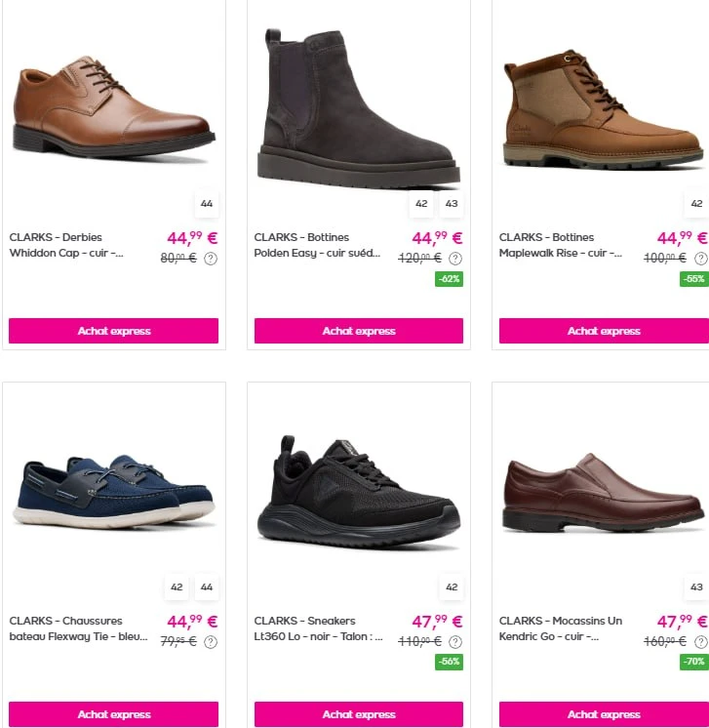Open CLARKS Bottines Maplewalk Rise product title
The width and height of the screenshot is (709, 728).
coord(560,245)
